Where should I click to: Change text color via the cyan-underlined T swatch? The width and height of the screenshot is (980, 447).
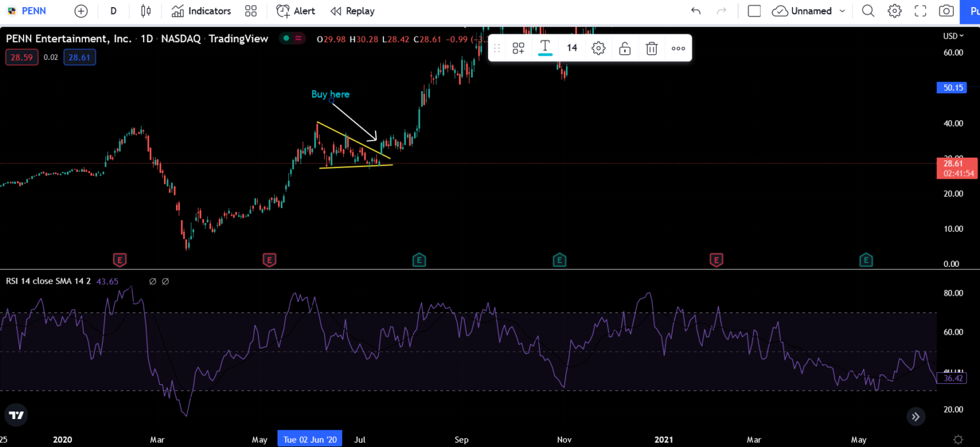[x=545, y=47]
